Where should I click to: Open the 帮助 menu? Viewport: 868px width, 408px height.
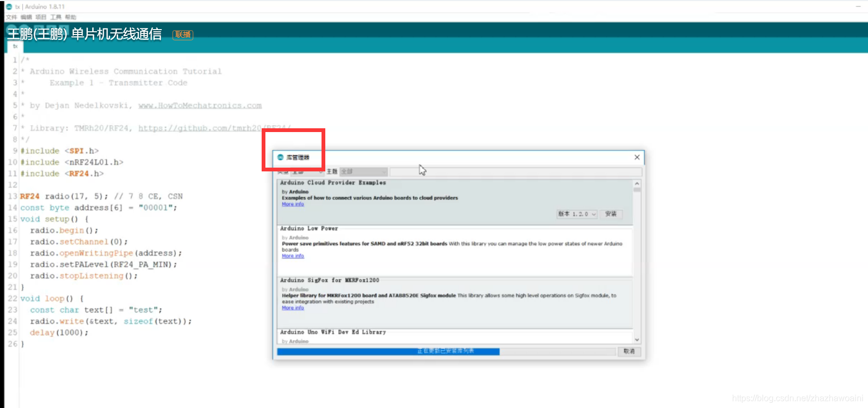coord(71,17)
